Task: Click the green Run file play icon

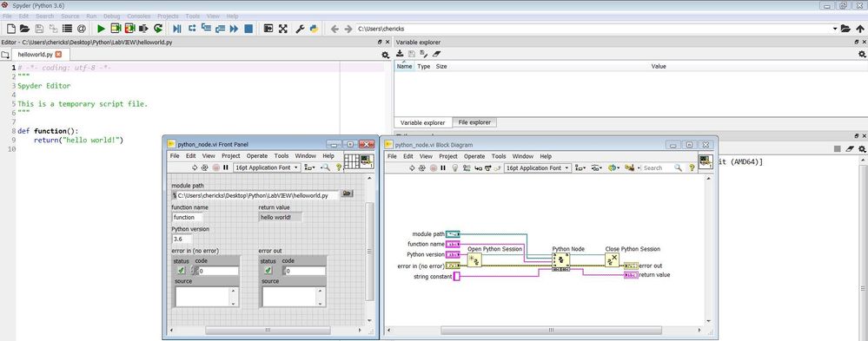Action: (101, 28)
